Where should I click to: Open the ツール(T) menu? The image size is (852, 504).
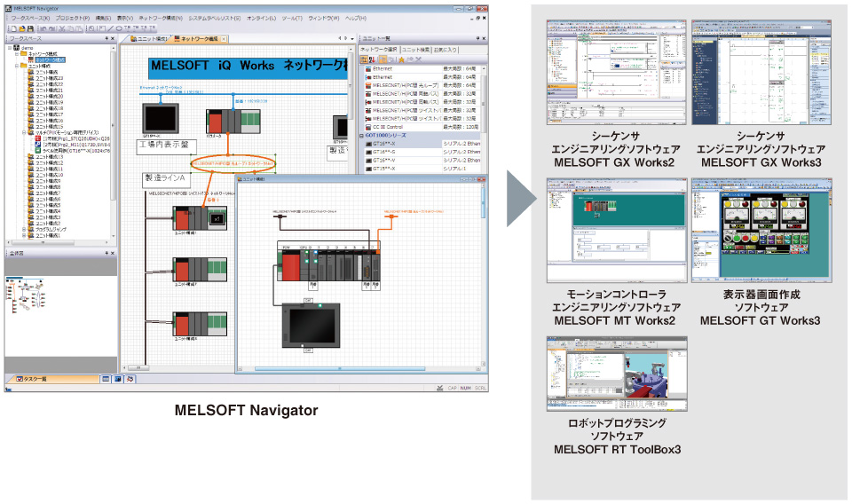click(292, 18)
